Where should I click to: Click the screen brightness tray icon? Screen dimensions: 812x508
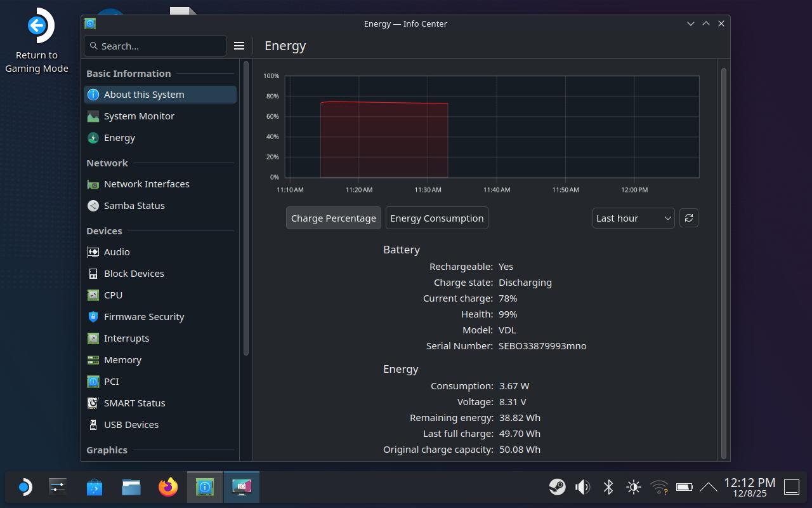click(633, 487)
